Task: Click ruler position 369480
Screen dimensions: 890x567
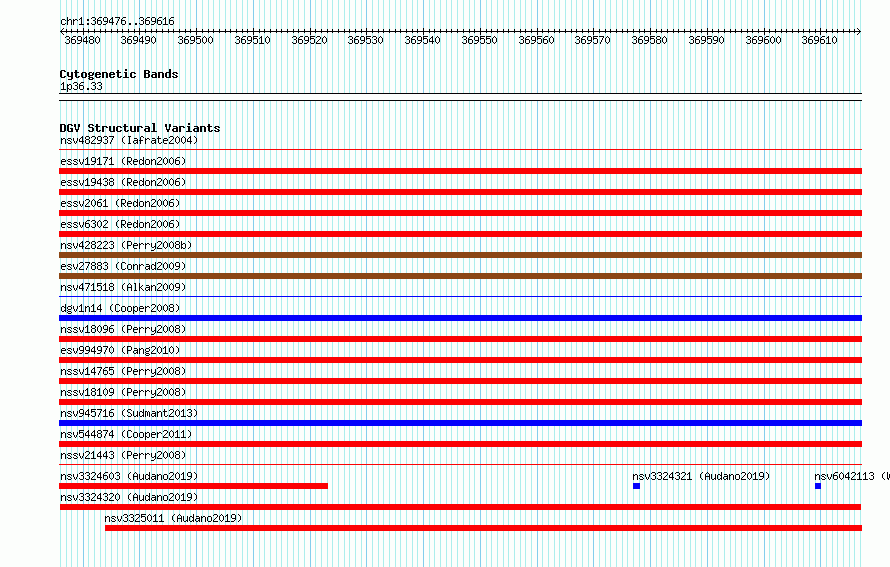Action: (82, 40)
